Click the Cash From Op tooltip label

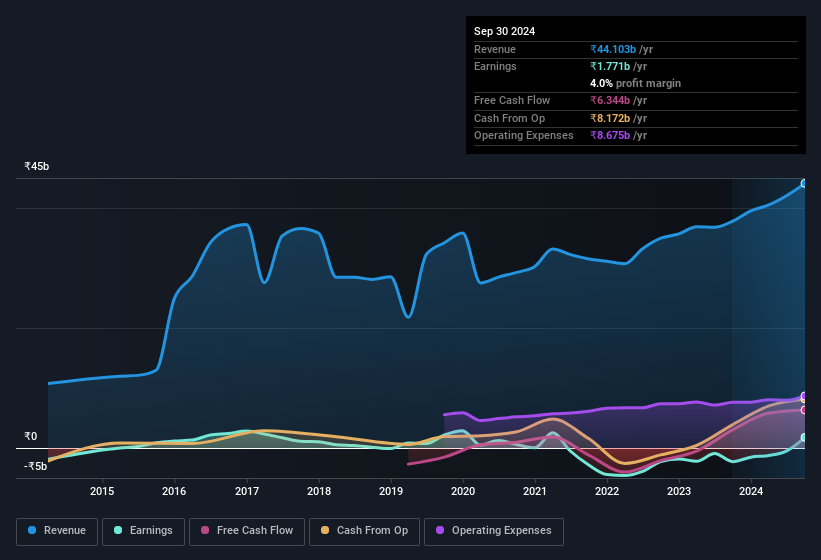(x=509, y=118)
